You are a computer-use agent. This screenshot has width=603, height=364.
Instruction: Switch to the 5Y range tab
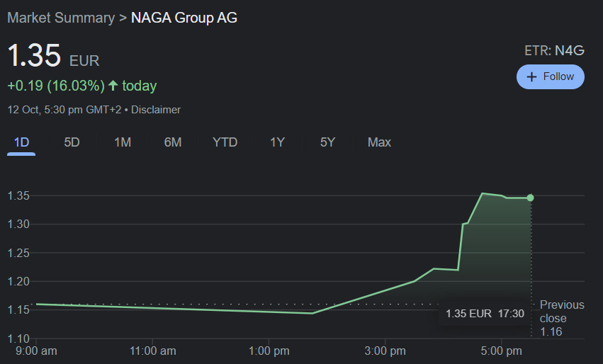pos(327,142)
